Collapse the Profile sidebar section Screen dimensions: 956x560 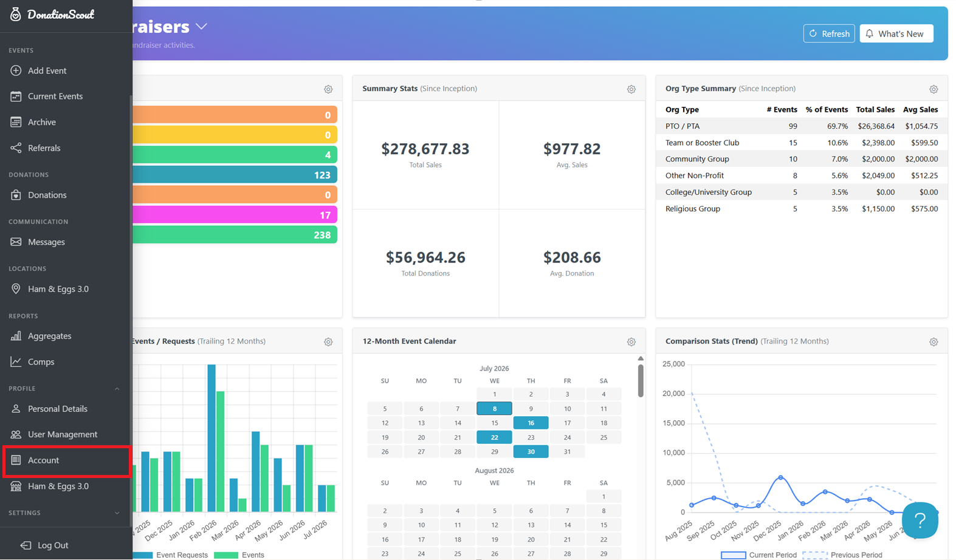[117, 389]
